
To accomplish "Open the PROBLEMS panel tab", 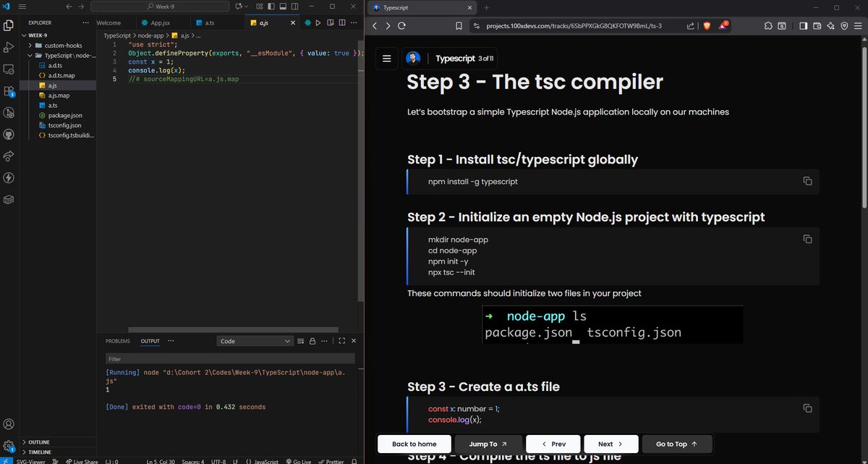I will [118, 341].
